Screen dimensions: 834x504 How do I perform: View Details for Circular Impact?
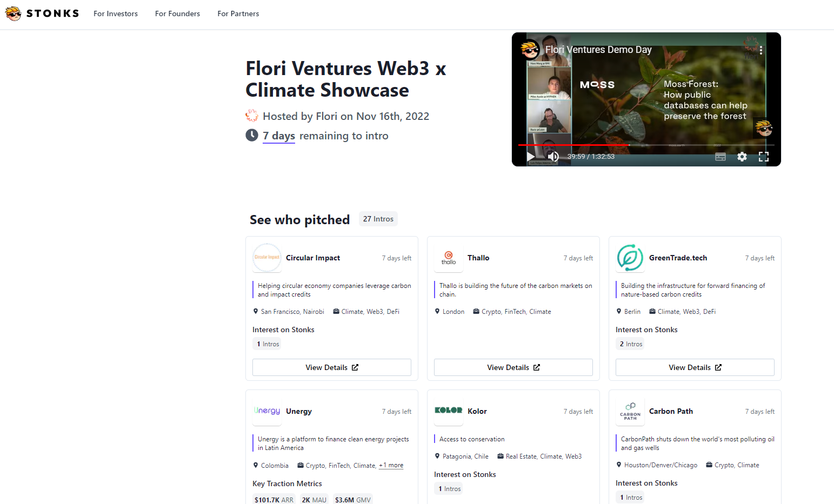(332, 367)
